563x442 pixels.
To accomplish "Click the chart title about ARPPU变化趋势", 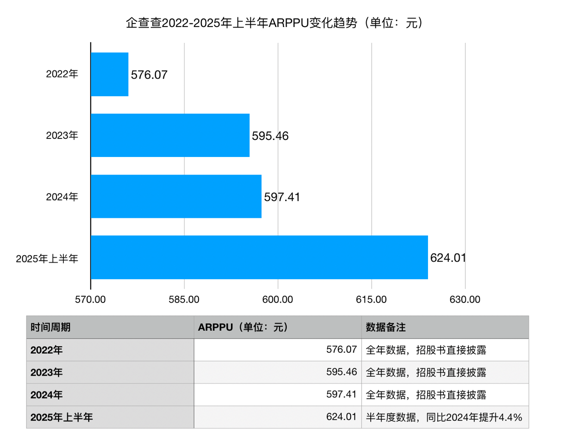I will [275, 23].
